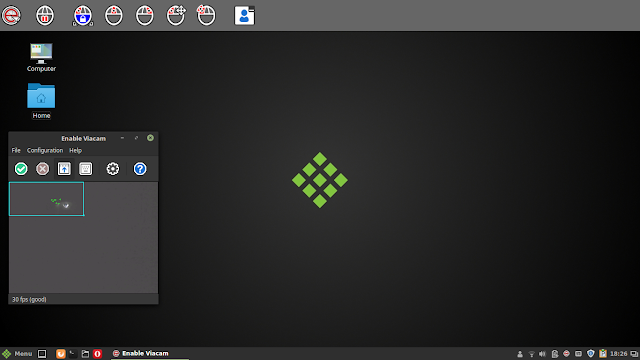Open the Configuration menu
The width and height of the screenshot is (640, 360).
(45, 150)
